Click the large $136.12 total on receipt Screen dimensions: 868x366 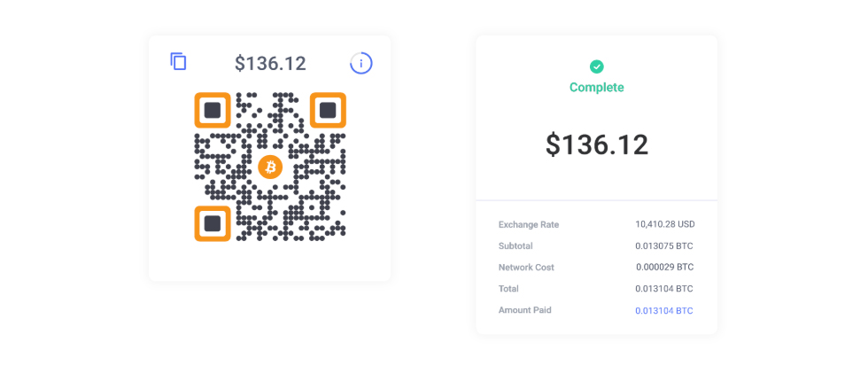coord(597,145)
